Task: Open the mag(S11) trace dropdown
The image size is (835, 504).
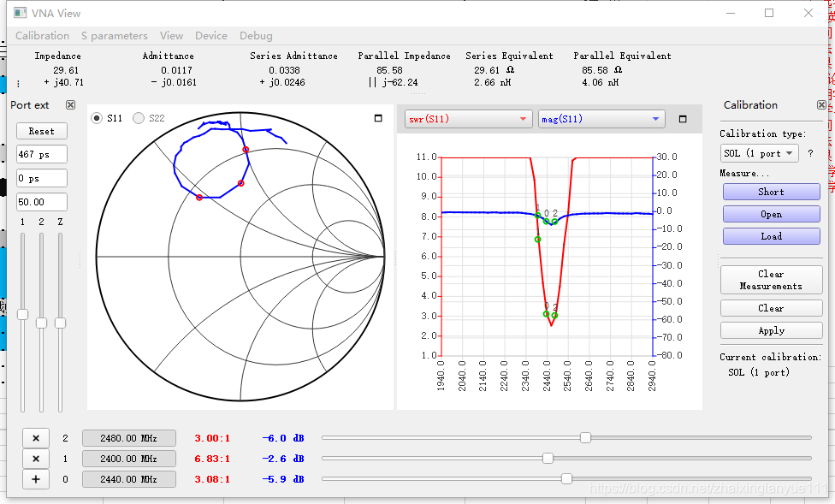Action: click(601, 119)
